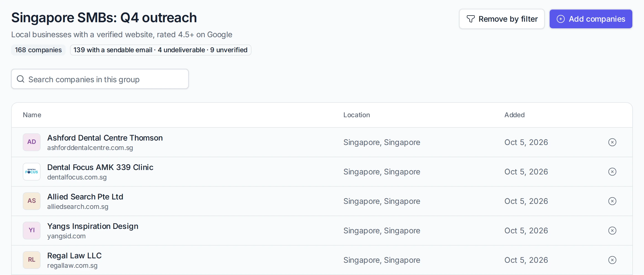Focus the Search companies in this group field
Viewport: 644px width, 275px height.
click(100, 79)
